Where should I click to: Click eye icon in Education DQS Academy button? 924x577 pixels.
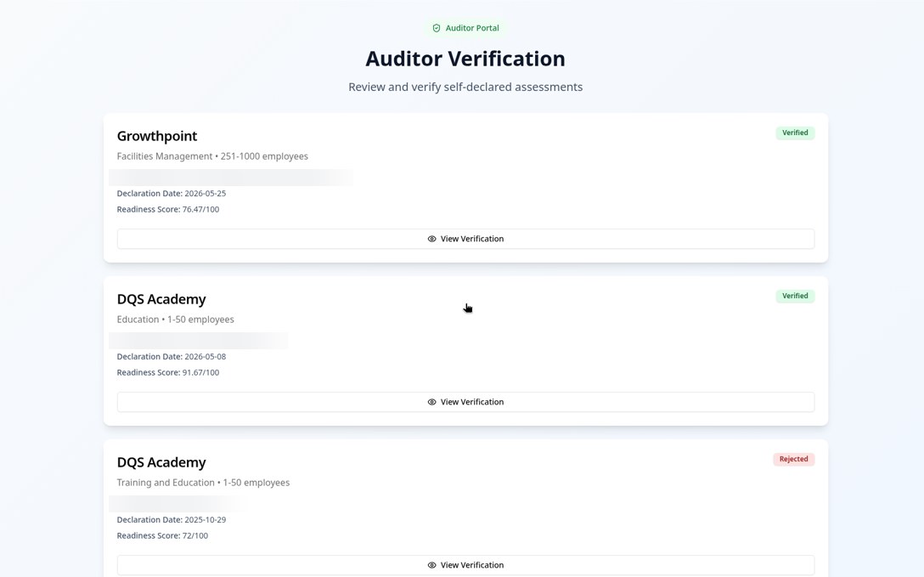click(x=432, y=402)
